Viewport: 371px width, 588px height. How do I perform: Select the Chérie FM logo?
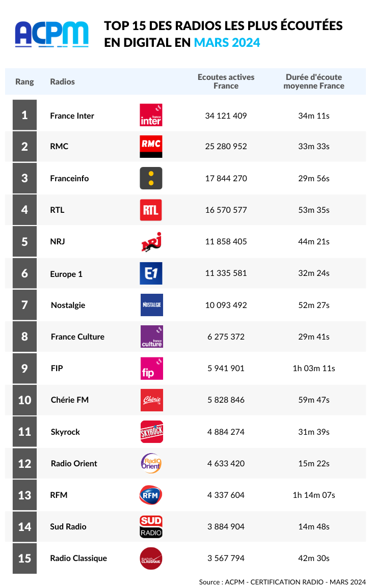point(152,400)
